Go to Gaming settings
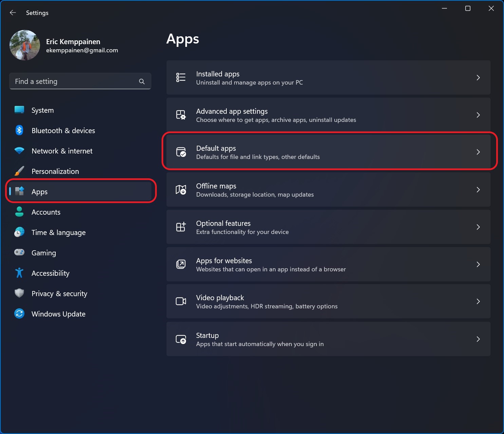The height and width of the screenshot is (434, 504). click(80, 253)
